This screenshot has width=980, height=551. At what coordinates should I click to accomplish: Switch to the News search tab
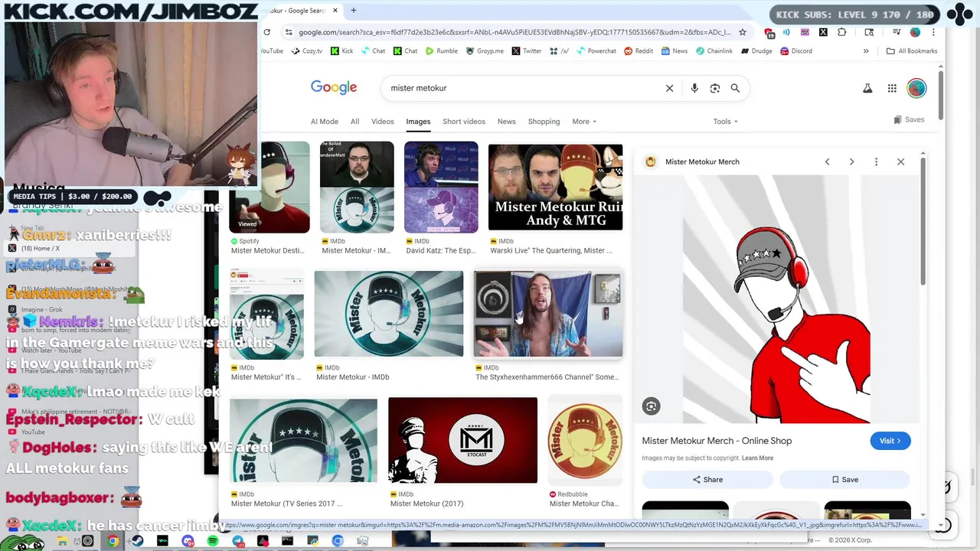point(506,122)
